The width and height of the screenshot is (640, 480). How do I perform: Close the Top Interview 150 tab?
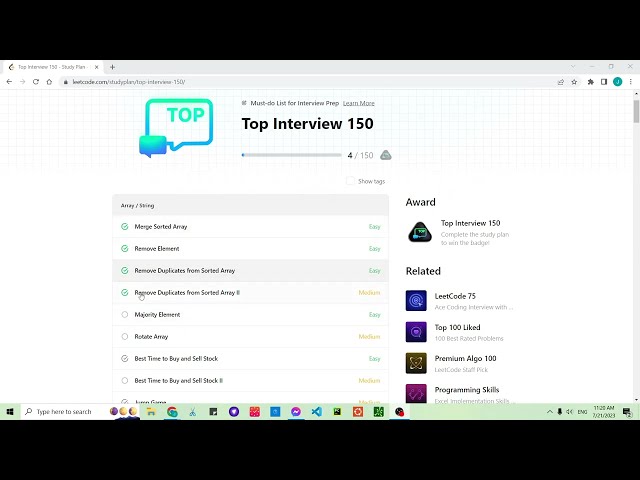97,67
